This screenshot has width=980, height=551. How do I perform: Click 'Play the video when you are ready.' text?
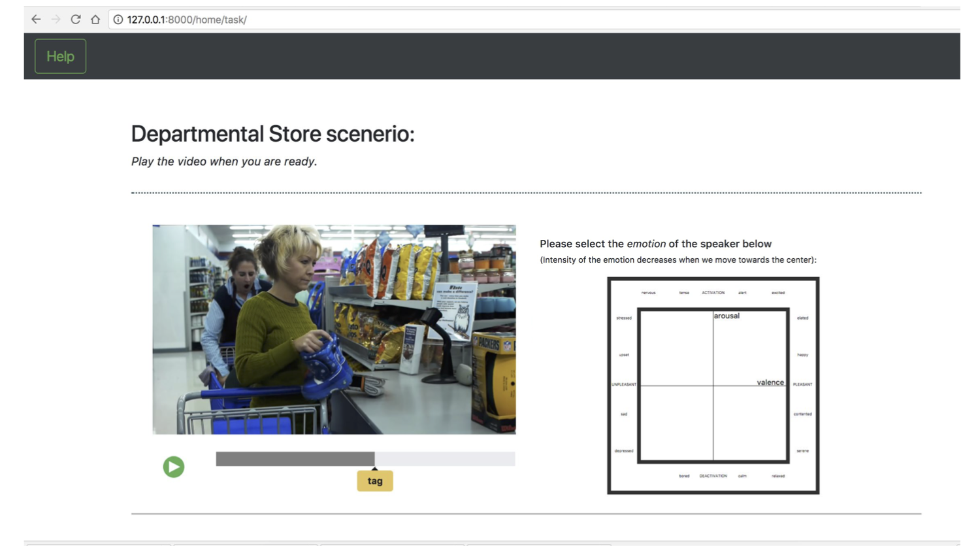[224, 161]
